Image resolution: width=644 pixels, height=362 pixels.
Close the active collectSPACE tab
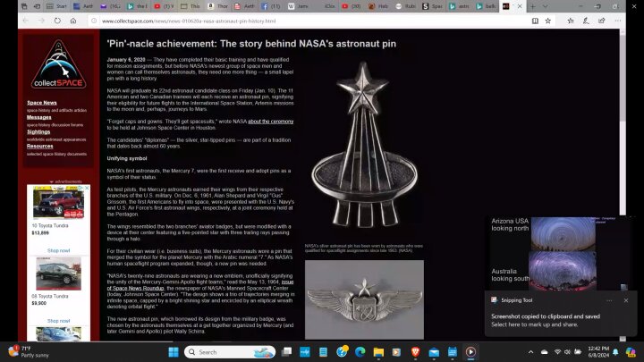(520, 6)
